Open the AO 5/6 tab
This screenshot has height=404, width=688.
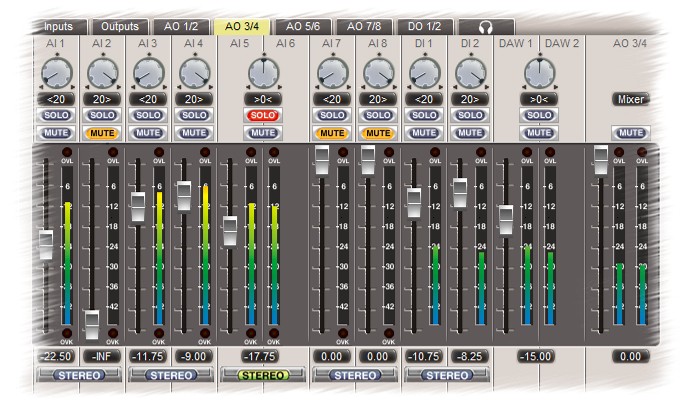coord(303,27)
